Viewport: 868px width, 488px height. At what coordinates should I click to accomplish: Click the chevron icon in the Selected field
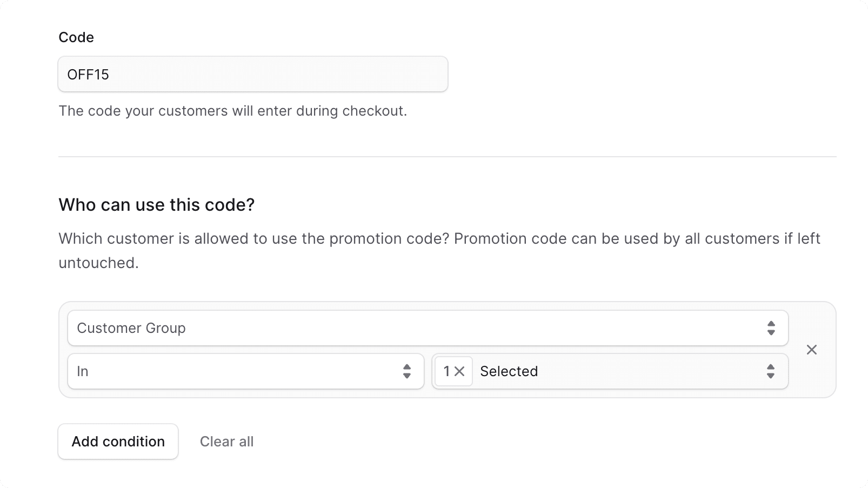[771, 371]
